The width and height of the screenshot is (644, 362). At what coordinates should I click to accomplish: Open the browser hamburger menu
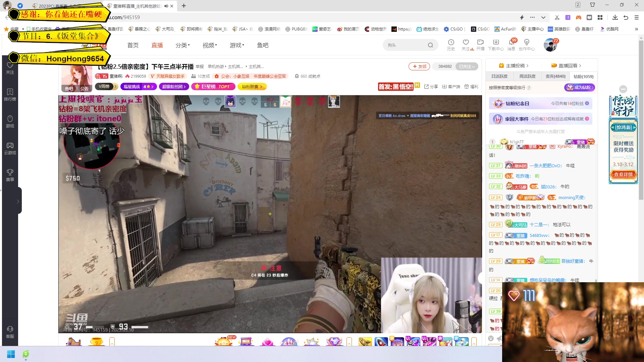pos(637,17)
